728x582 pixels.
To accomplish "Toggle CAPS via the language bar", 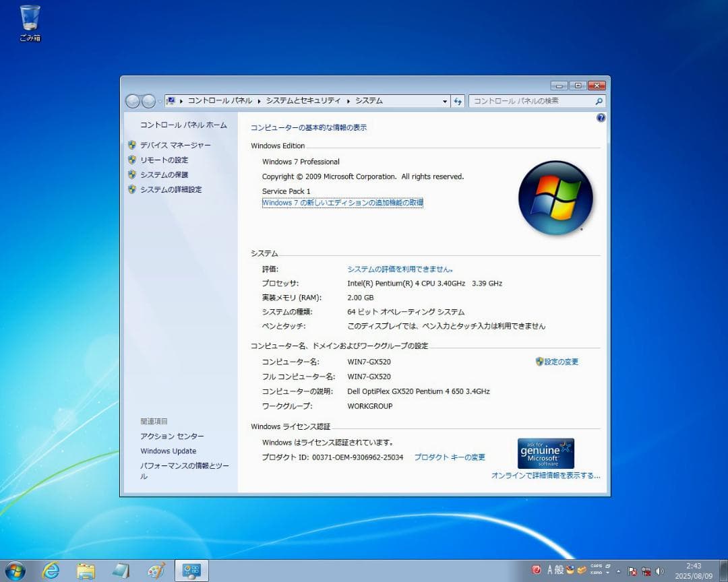I will [596, 567].
